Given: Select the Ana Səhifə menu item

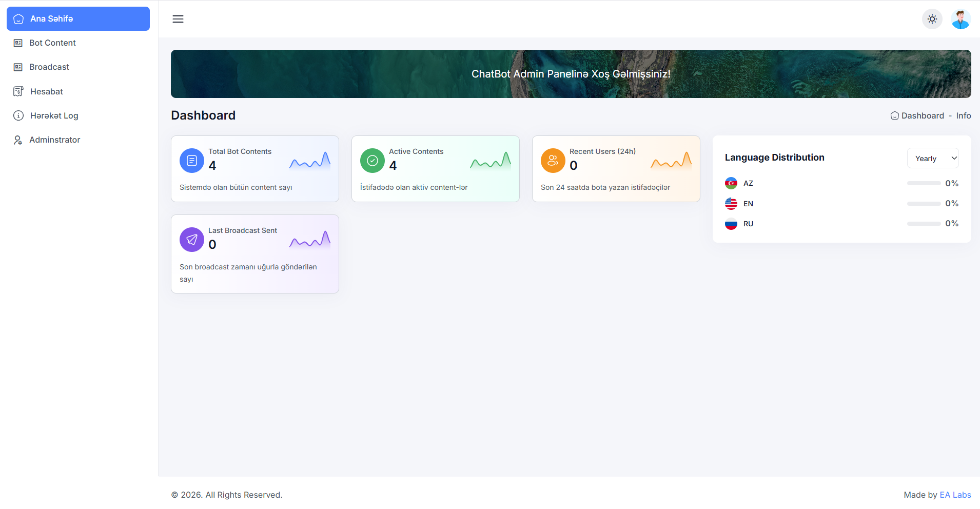Looking at the screenshot, I should point(78,18).
